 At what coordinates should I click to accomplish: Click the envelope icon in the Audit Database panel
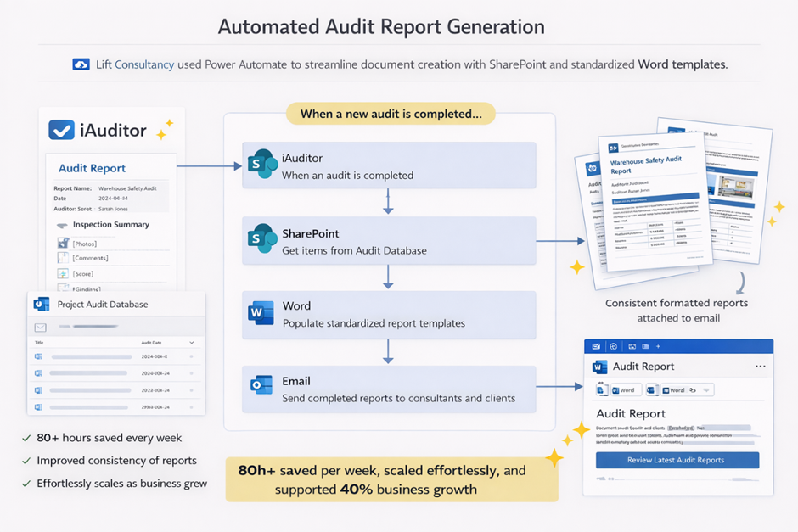pos(40,327)
